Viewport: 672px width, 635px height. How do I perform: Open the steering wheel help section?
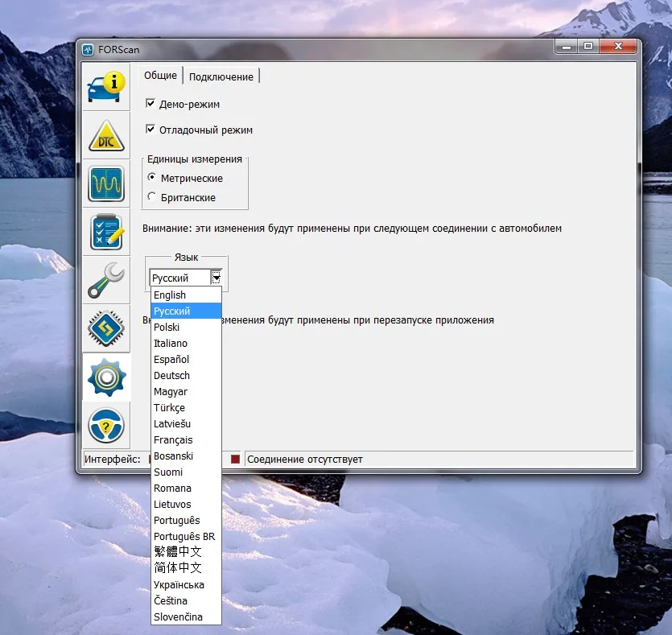click(x=106, y=426)
